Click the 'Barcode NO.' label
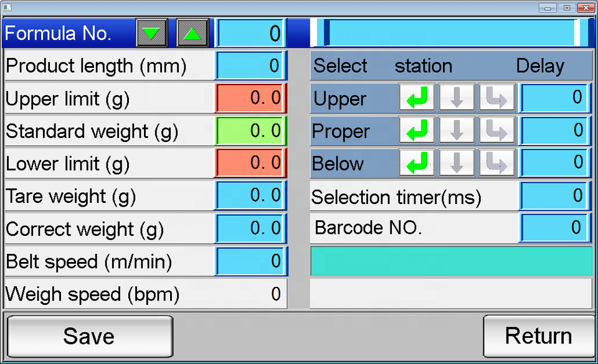 (368, 228)
